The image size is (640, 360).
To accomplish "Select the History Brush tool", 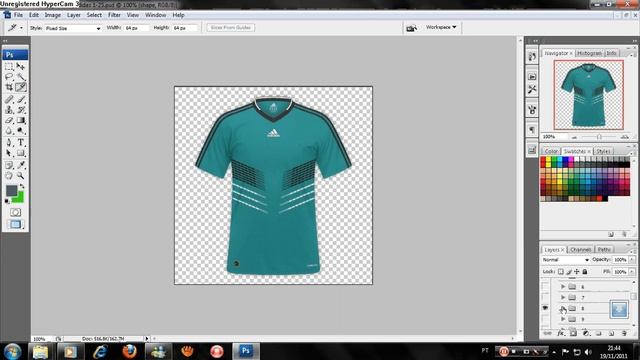I will [x=21, y=110].
